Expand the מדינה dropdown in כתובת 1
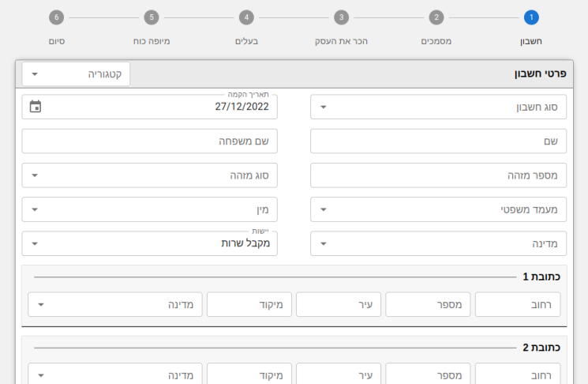This screenshot has height=384, width=588. (115, 304)
